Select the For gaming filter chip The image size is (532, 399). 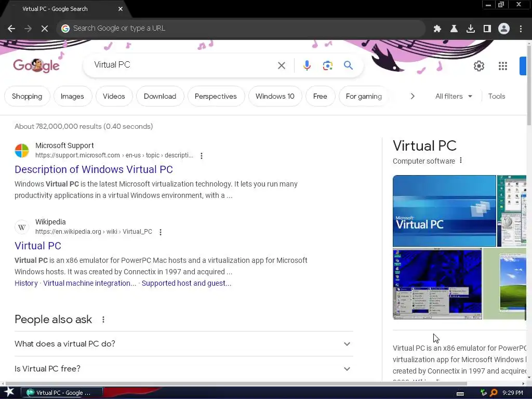coord(364,96)
